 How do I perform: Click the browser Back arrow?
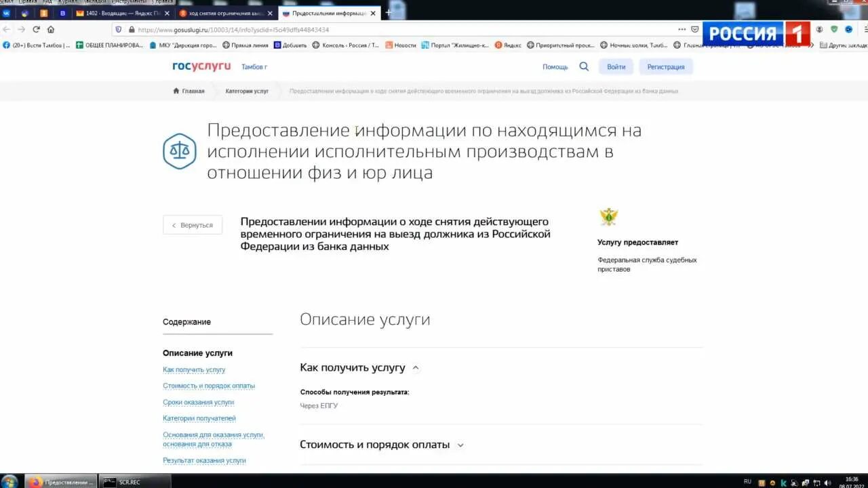click(x=7, y=29)
